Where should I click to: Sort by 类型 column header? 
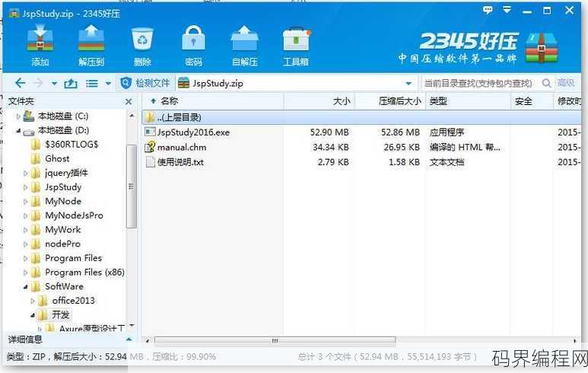[x=438, y=101]
